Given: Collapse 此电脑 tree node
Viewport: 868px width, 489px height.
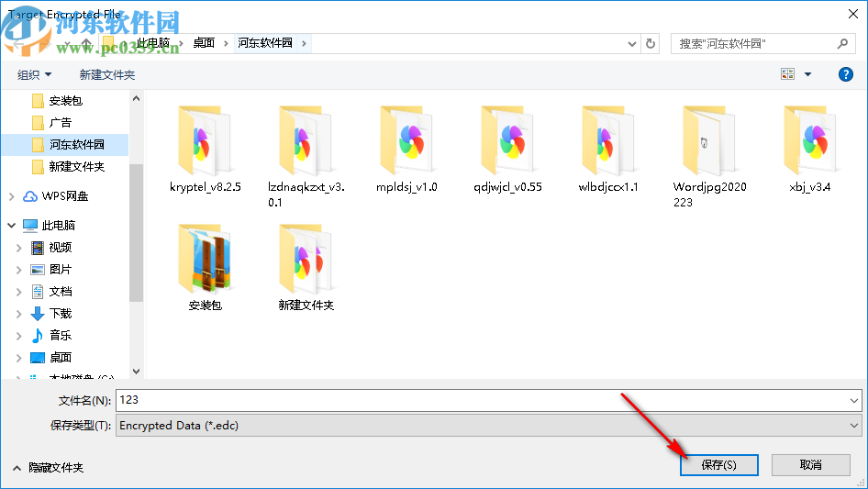Looking at the screenshot, I should 12,225.
